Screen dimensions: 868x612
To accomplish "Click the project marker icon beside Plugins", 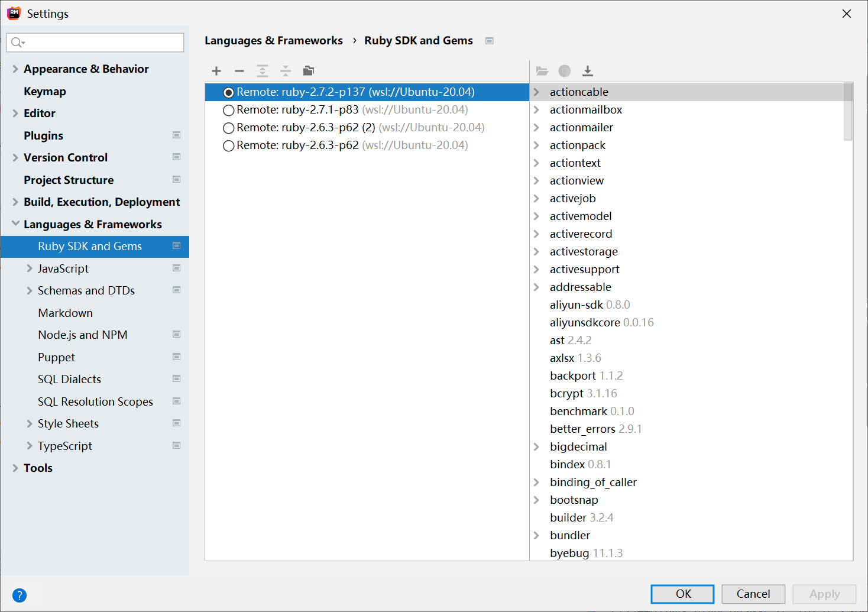I will [176, 135].
